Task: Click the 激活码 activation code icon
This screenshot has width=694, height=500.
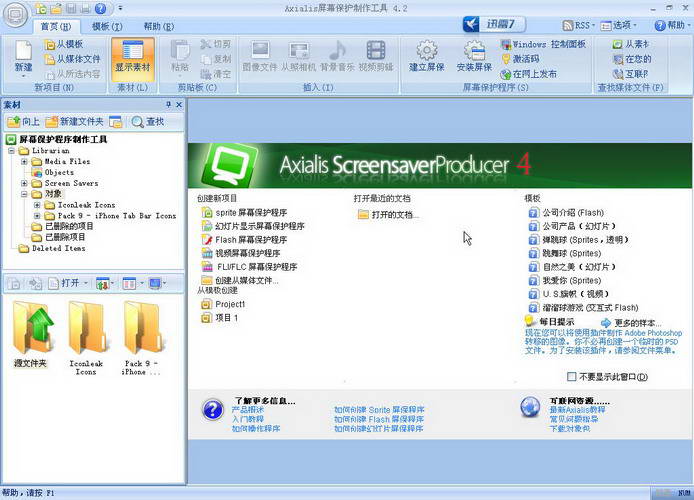Action: pyautogui.click(x=506, y=59)
